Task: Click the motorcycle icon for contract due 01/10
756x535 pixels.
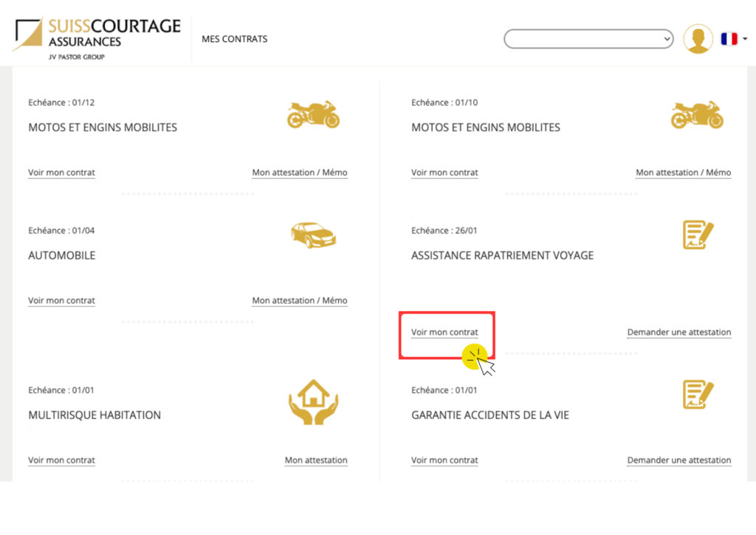Action: tap(697, 115)
